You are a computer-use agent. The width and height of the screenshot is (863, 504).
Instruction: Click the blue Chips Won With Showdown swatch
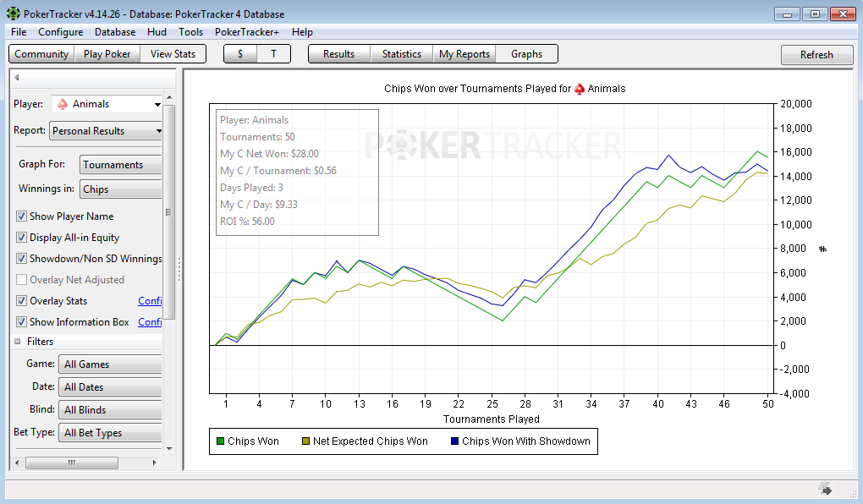455,441
